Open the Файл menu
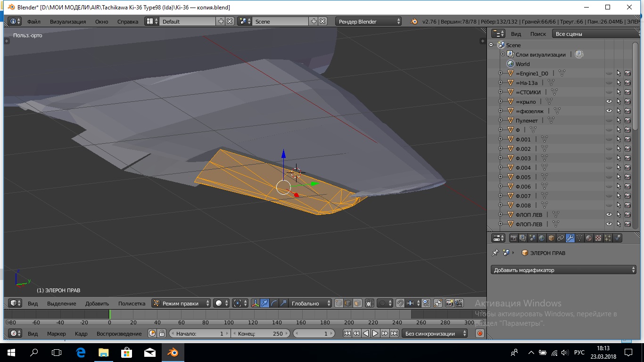This screenshot has height=362, width=644. point(33,22)
